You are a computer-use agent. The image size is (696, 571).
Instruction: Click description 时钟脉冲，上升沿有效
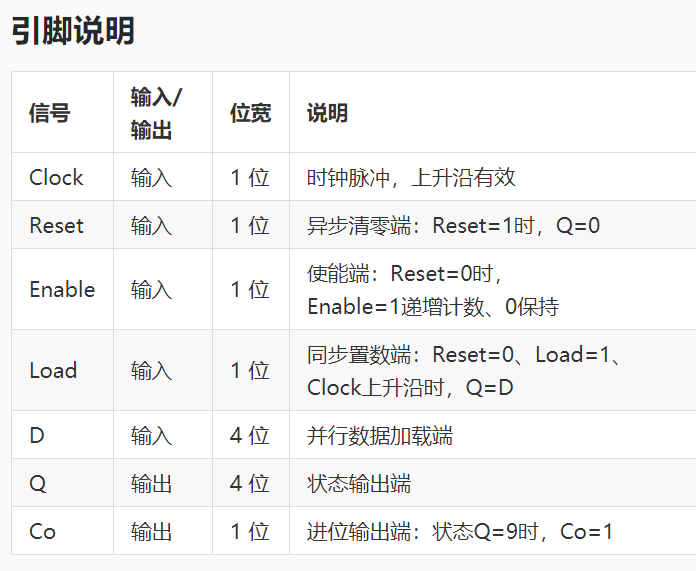[411, 177]
